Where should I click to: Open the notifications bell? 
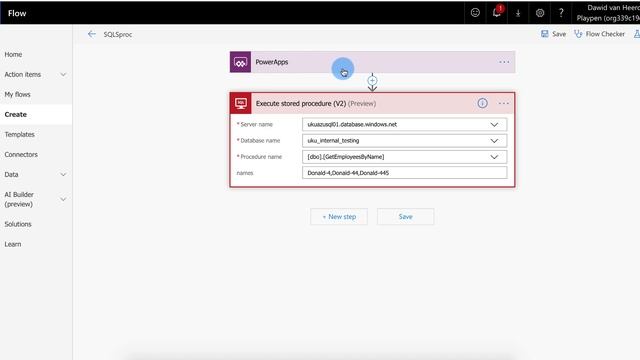(497, 12)
